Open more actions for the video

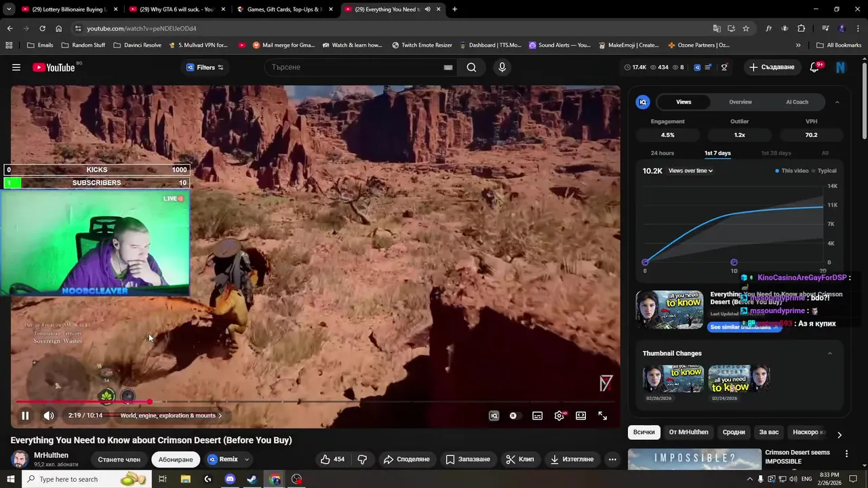point(612,459)
